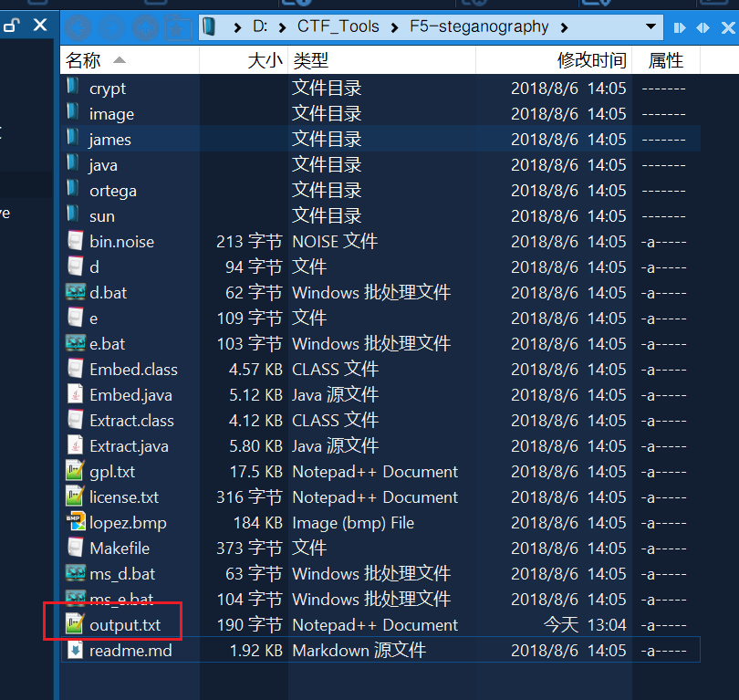Click the unlock padlock icon
Viewport: 739px width, 700px height.
point(11,25)
